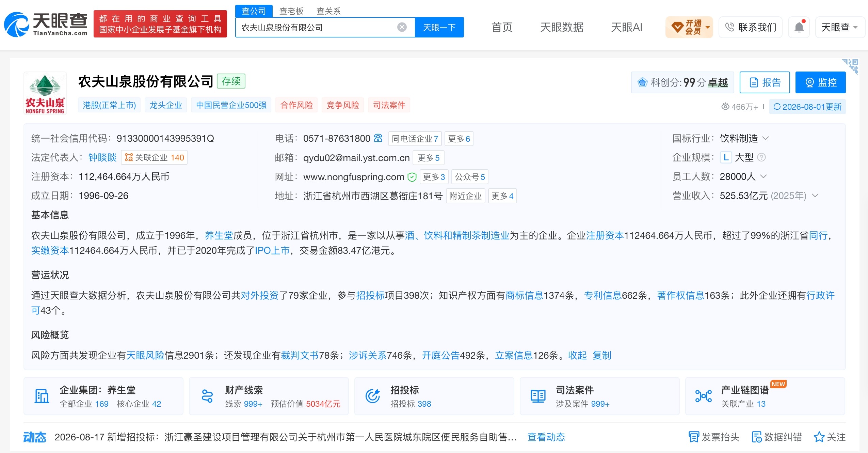
Task: Click the question mark icon beside 大型
Action: (x=761, y=157)
